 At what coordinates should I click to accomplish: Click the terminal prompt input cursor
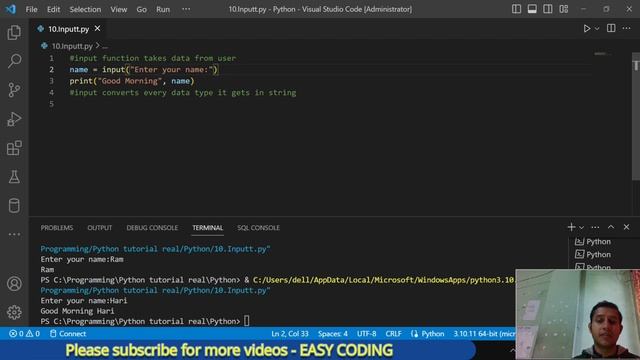point(247,321)
